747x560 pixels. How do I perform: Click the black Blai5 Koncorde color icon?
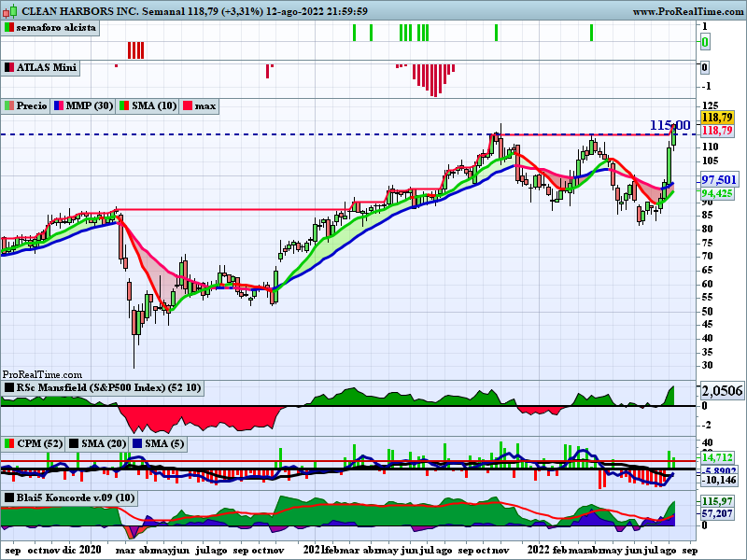tap(9, 498)
